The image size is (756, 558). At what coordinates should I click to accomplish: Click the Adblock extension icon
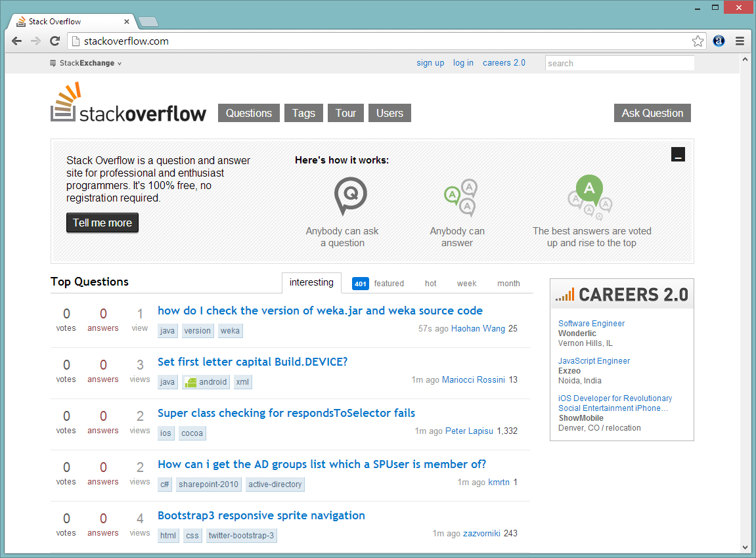719,41
